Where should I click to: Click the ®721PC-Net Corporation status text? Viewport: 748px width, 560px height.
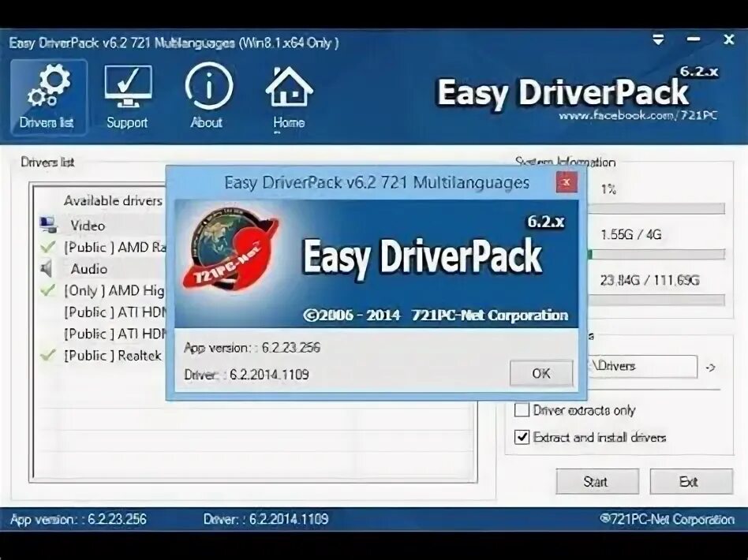(667, 519)
